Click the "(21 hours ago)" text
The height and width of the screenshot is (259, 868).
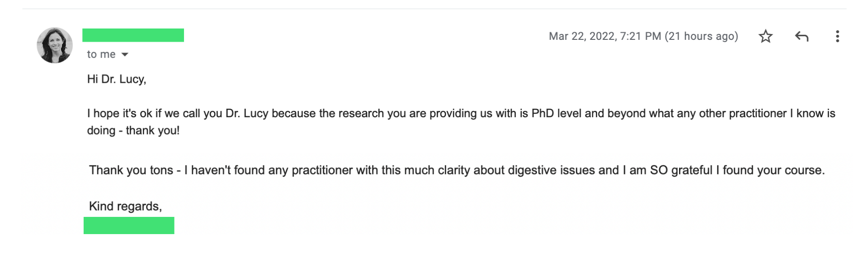[x=701, y=36]
